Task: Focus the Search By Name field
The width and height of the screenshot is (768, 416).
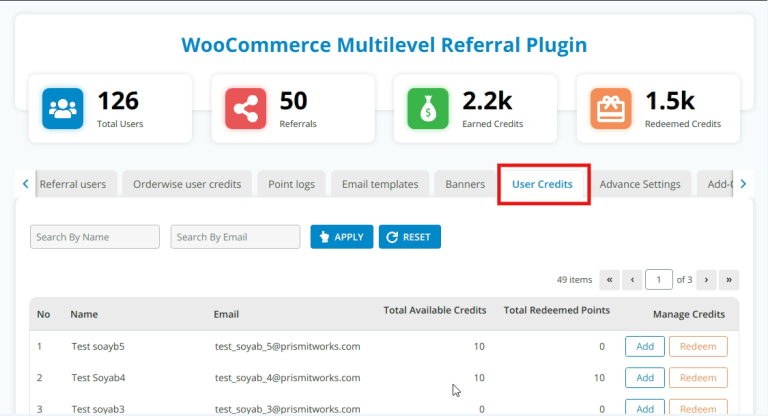Action: (95, 237)
